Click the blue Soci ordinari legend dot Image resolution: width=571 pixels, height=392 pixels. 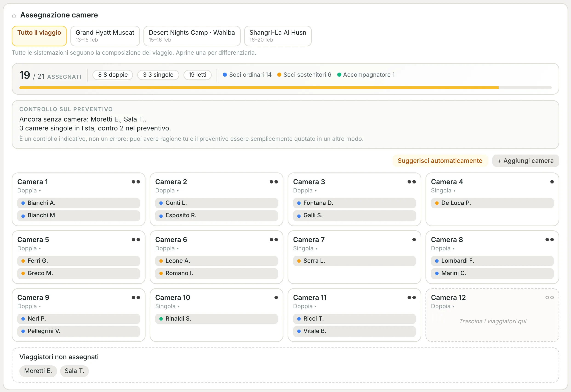click(x=224, y=75)
